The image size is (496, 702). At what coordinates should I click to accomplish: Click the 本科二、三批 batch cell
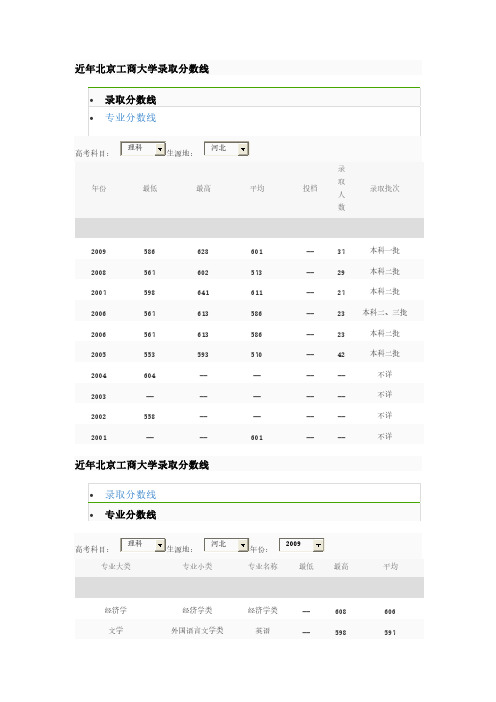(385, 312)
